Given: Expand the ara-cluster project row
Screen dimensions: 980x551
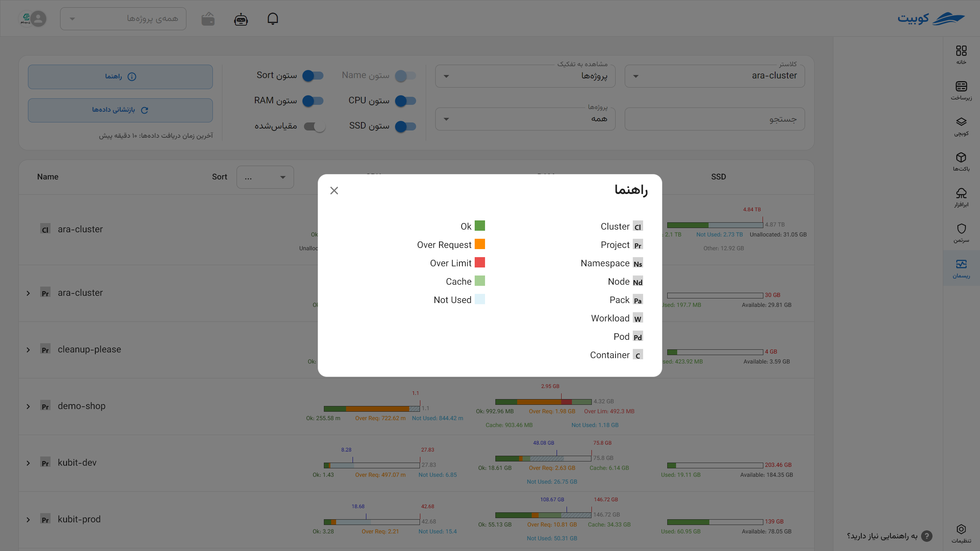Looking at the screenshot, I should coord(28,293).
